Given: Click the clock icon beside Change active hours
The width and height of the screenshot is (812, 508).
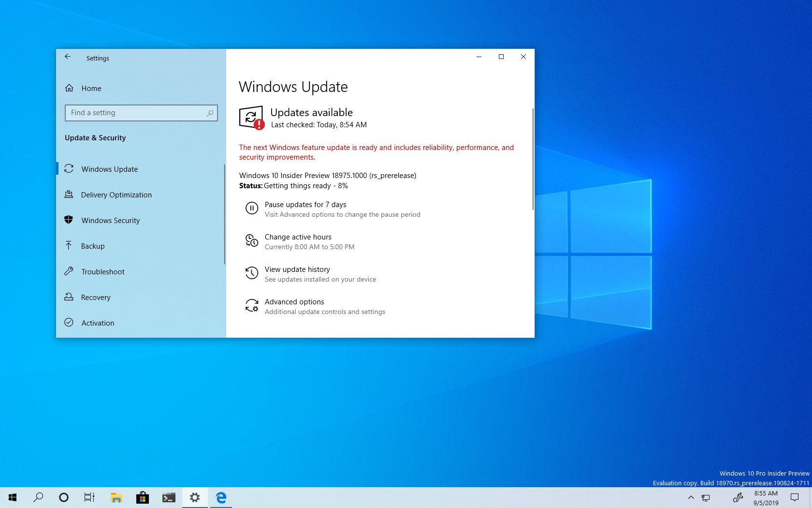Looking at the screenshot, I should 251,241.
